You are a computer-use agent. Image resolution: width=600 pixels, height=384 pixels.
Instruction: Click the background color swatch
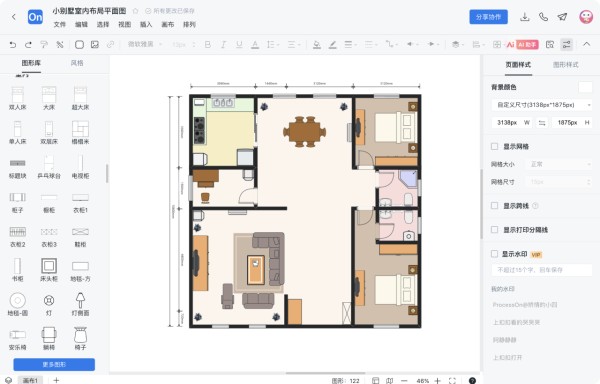pyautogui.click(x=585, y=87)
